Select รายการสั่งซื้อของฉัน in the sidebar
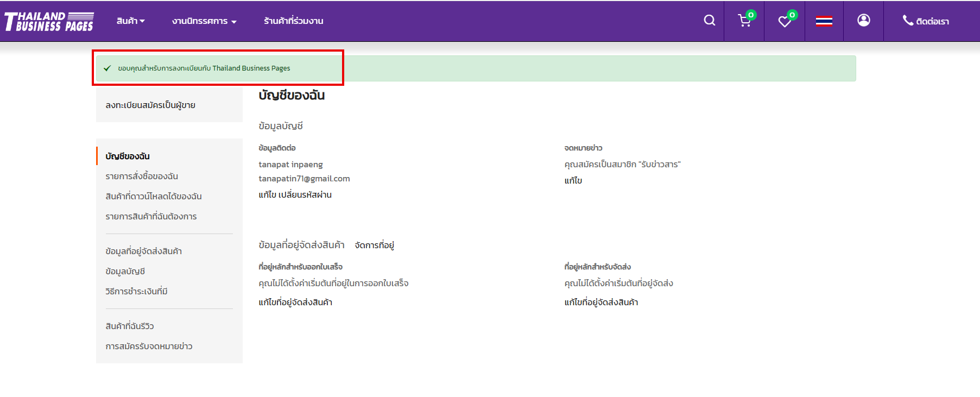Screen dimensions: 980x397 (x=142, y=177)
